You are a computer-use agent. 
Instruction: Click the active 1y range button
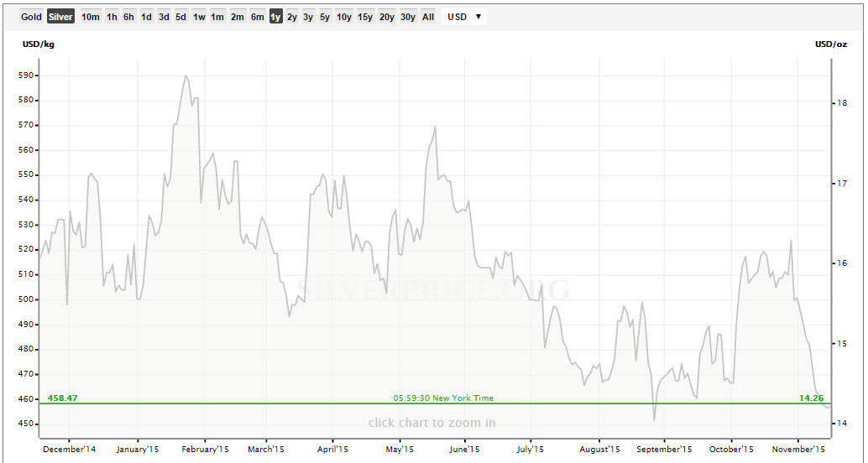[275, 17]
